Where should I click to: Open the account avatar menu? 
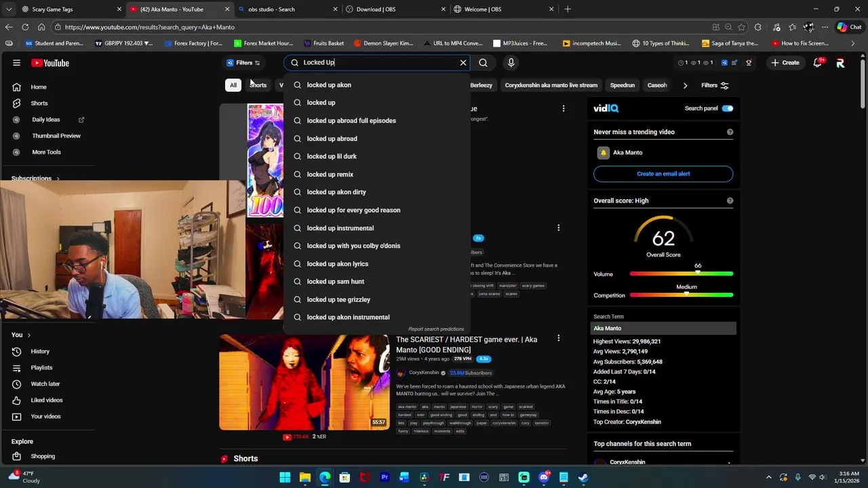pos(840,62)
